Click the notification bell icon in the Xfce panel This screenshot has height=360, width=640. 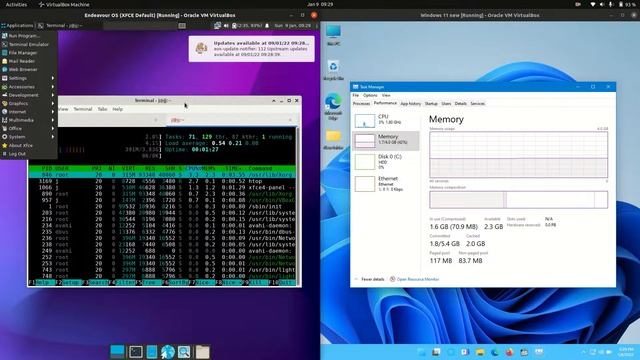click(267, 25)
